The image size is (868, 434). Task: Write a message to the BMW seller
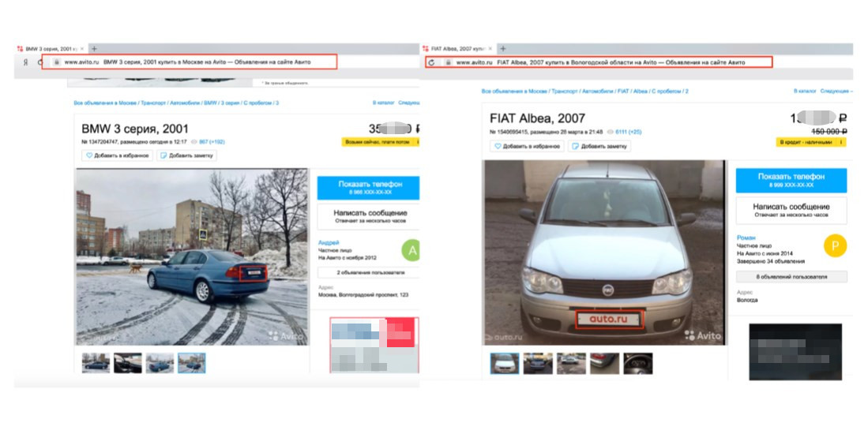click(x=368, y=215)
